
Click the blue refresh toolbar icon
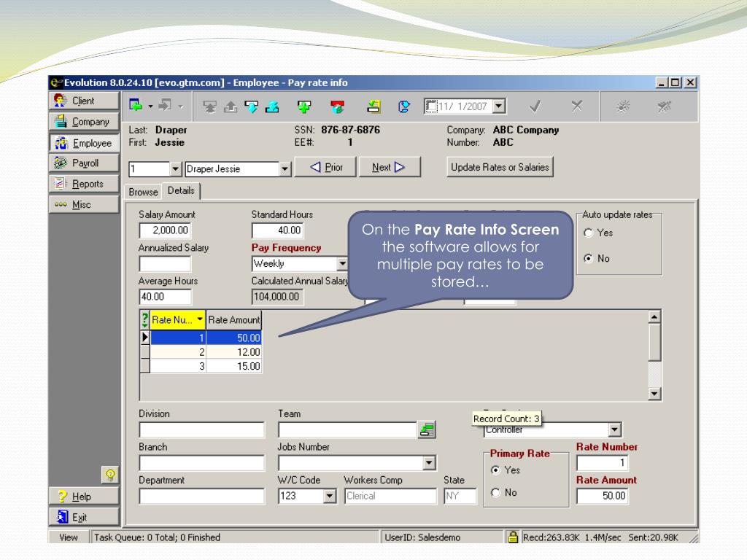coord(404,106)
